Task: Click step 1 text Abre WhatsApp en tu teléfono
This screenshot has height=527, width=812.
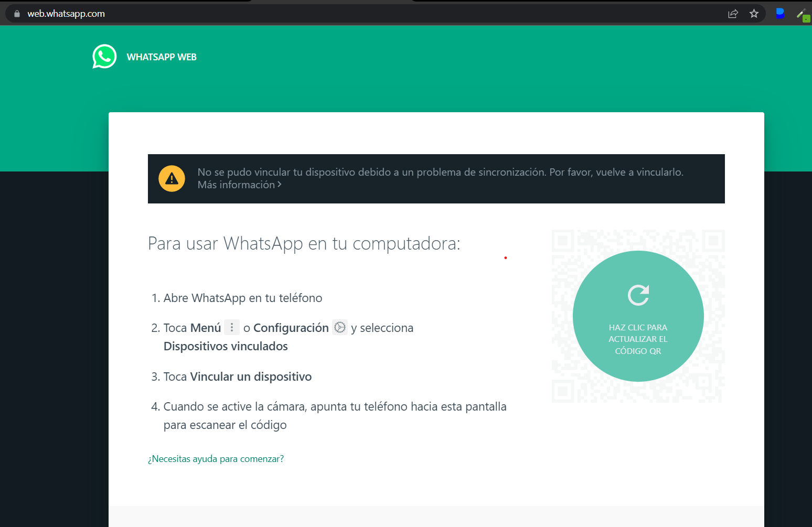Action: click(x=243, y=298)
